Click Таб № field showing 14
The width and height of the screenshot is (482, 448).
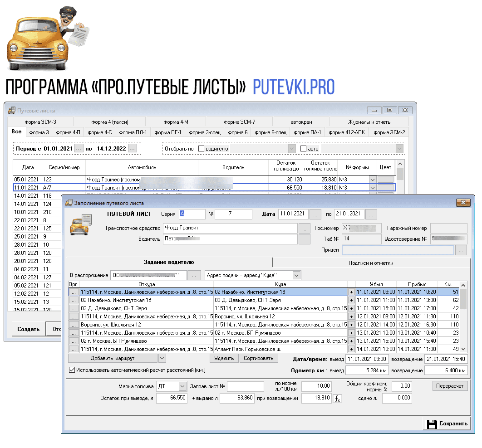[x=361, y=239]
